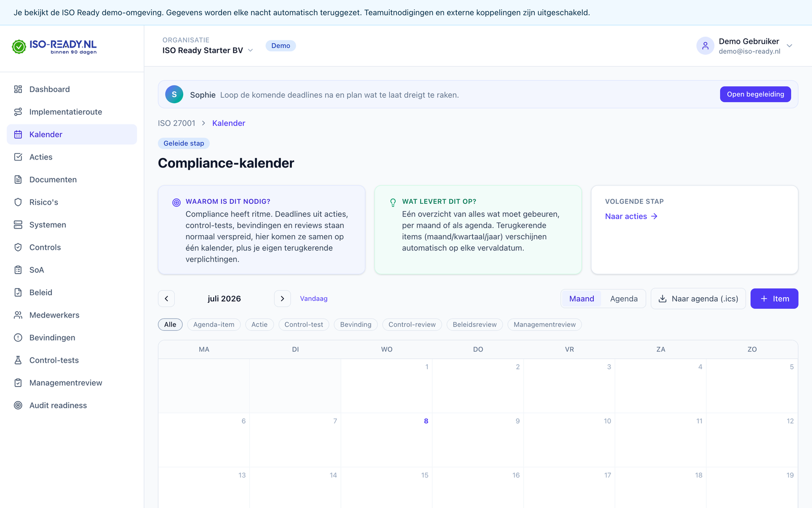Switch to Agenda view
Image resolution: width=812 pixels, height=508 pixels.
[624, 299]
